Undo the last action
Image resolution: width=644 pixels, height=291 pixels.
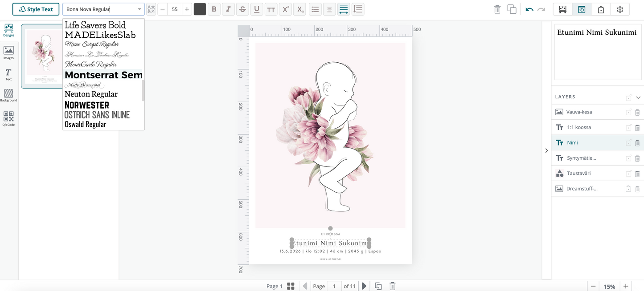pyautogui.click(x=529, y=9)
